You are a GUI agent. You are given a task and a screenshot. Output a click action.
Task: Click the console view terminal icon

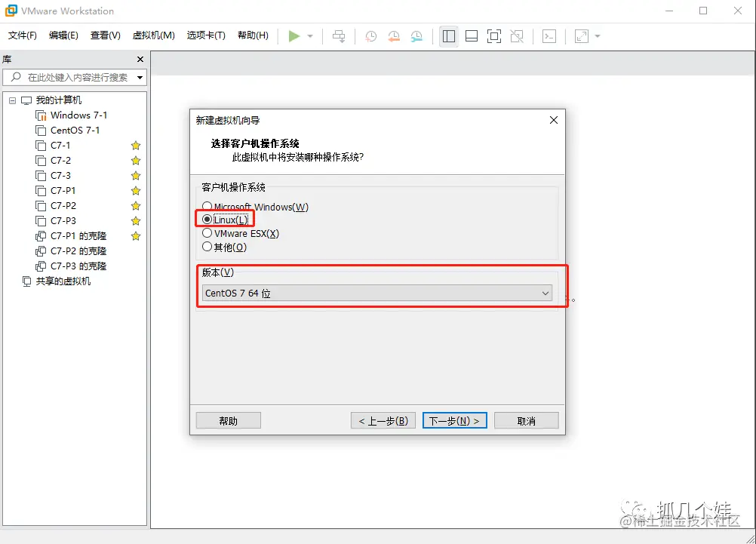click(x=549, y=36)
